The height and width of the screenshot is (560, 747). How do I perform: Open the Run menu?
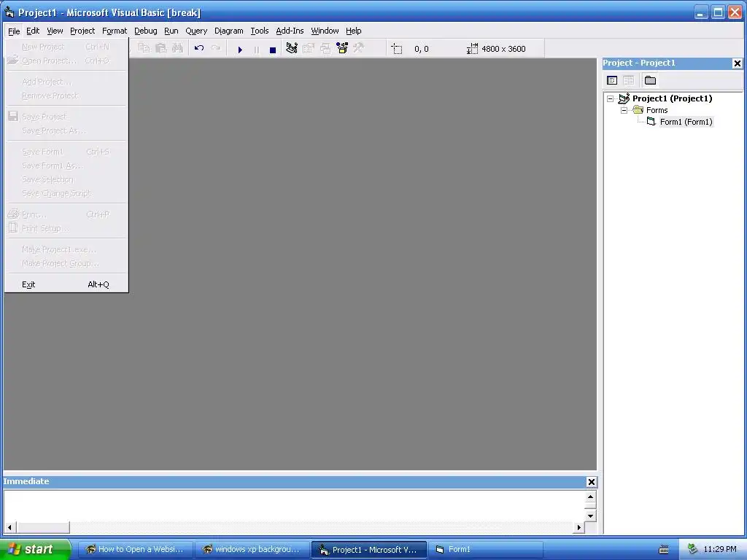click(x=171, y=31)
